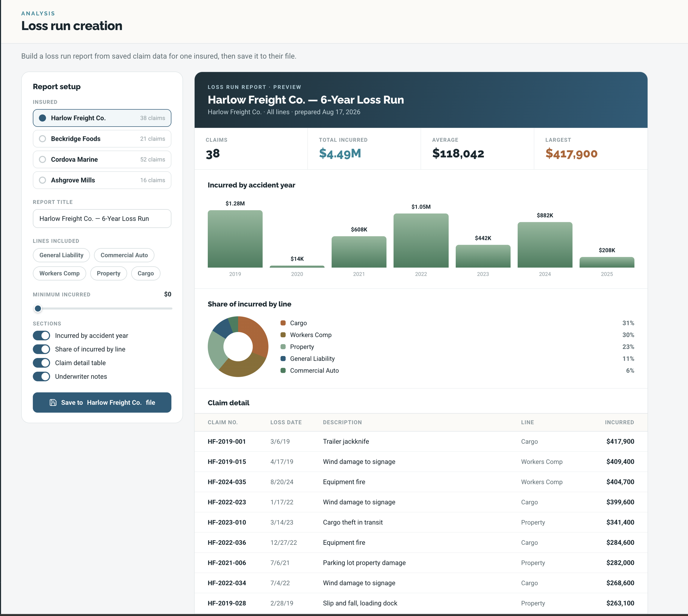Click into the Report Title text field

[102, 219]
